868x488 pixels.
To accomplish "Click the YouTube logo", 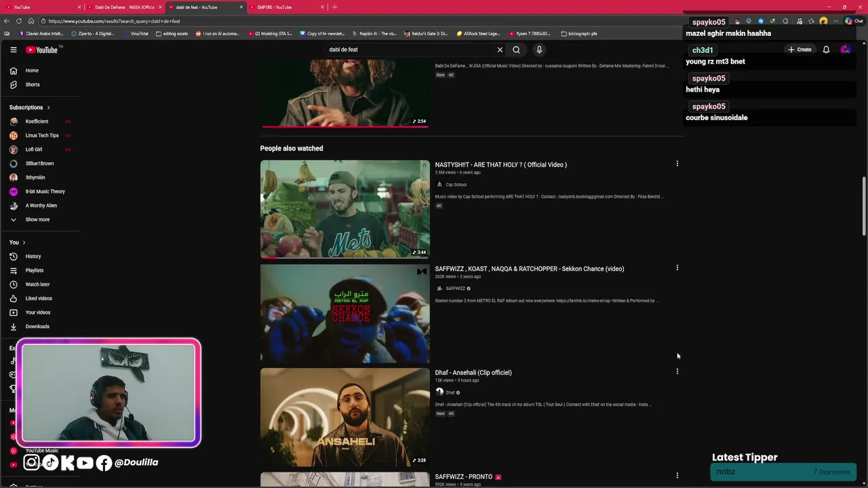I will click(x=42, y=49).
